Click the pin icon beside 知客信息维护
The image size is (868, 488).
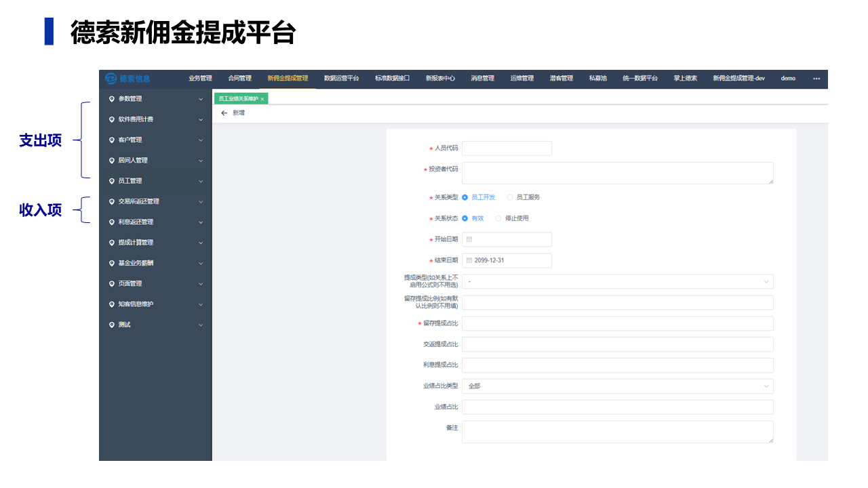tap(112, 304)
